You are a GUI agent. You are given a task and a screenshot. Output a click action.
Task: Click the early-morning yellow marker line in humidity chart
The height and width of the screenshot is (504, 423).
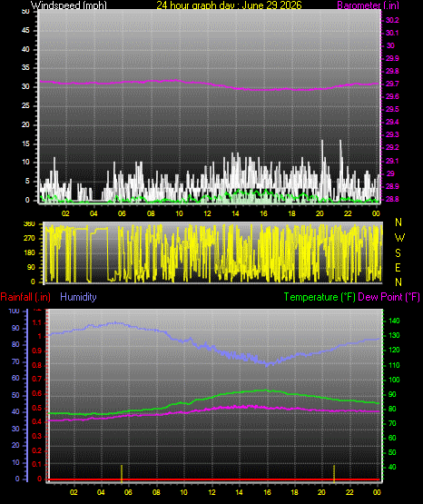tap(122, 473)
